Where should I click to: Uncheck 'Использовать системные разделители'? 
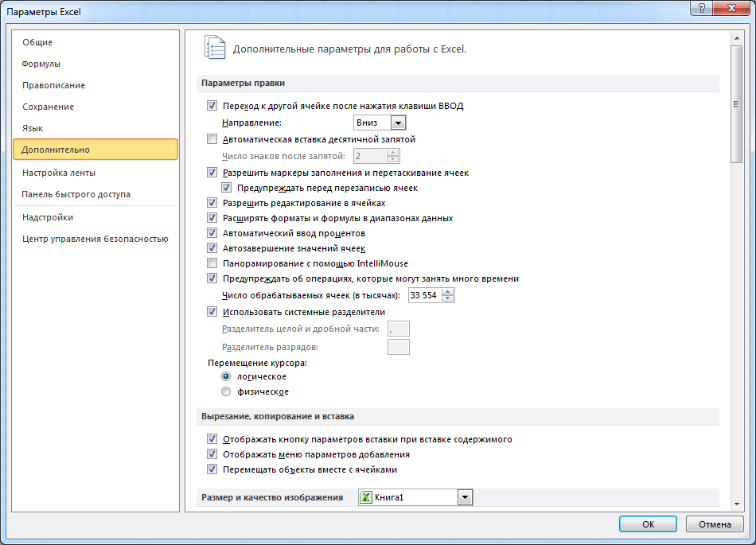212,312
